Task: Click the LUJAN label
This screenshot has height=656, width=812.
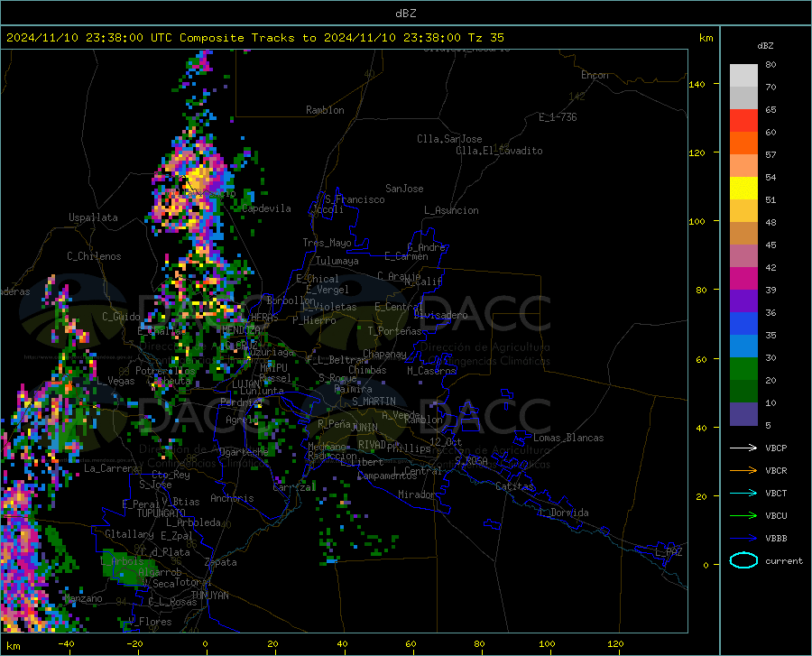Action: point(245,384)
